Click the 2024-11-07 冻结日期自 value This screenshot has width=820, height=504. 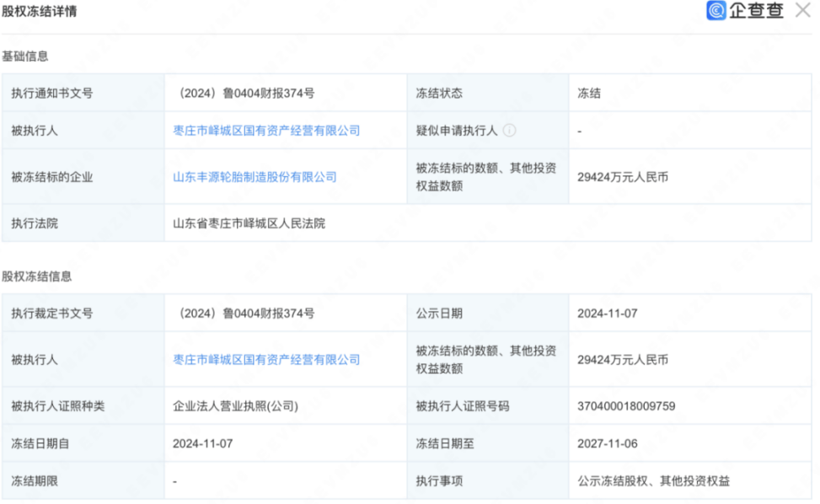202,443
